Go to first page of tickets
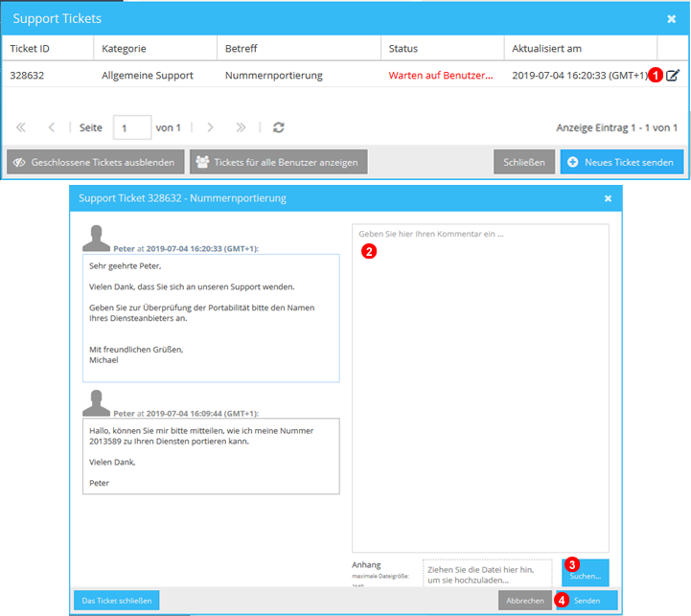Screen dimensions: 691x616 21,126
